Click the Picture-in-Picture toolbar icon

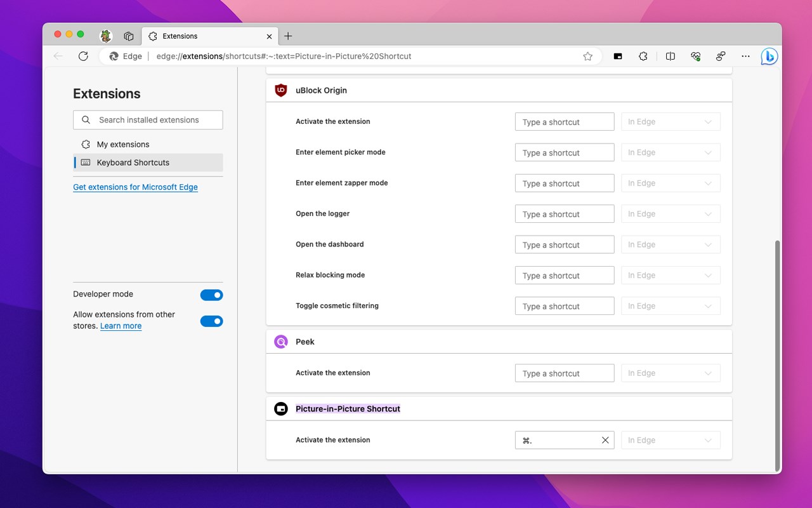[618, 56]
